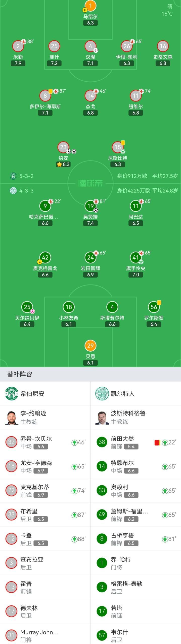Open 希伯尼安 team crest in substitutes
The height and width of the screenshot is (644, 181).
click(12, 393)
